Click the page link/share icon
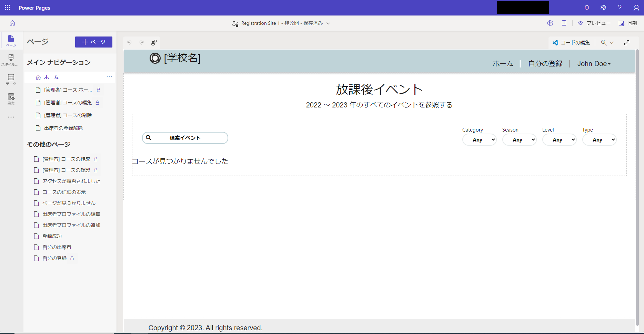 [x=154, y=43]
